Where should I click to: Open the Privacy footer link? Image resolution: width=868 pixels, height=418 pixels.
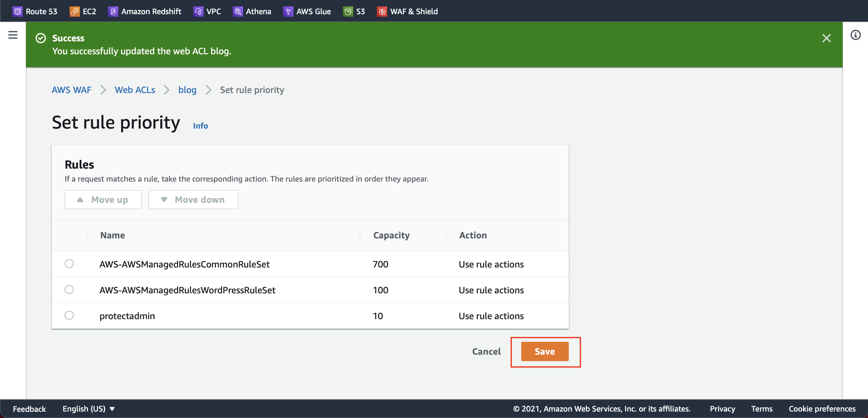click(723, 409)
